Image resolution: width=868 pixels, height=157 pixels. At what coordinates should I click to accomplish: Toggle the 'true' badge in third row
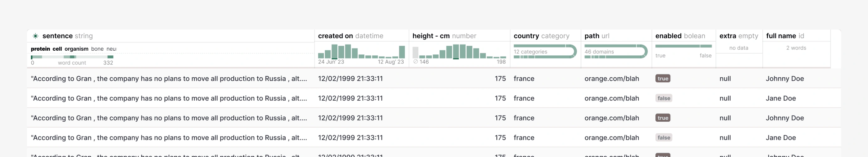tap(663, 118)
